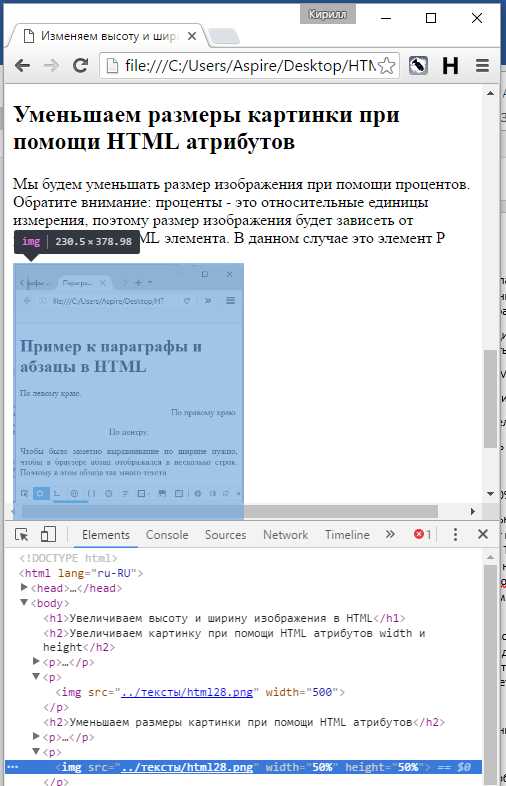The width and height of the screenshot is (506, 786).
Task: Click the page vertical scrollbar thumb
Action: 490,399
